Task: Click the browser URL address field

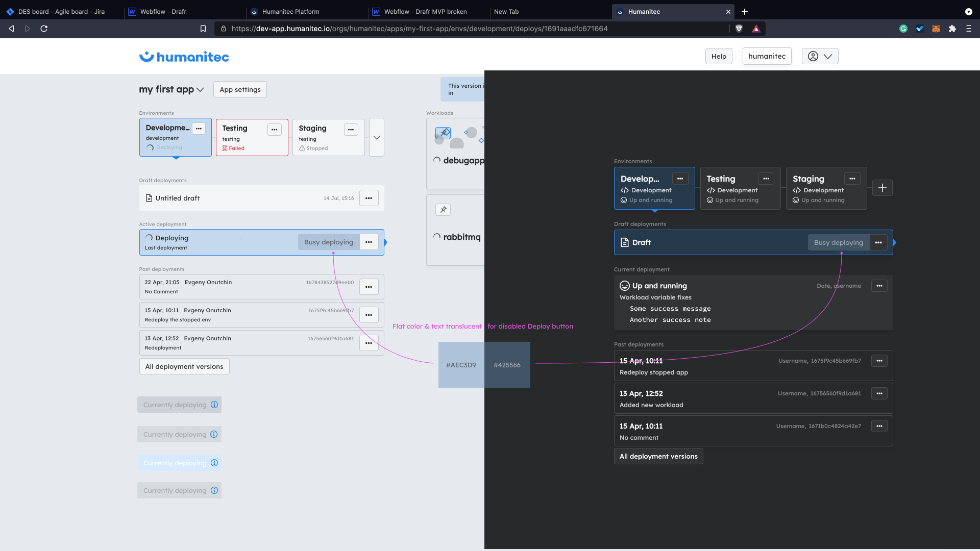Action: 419,29
